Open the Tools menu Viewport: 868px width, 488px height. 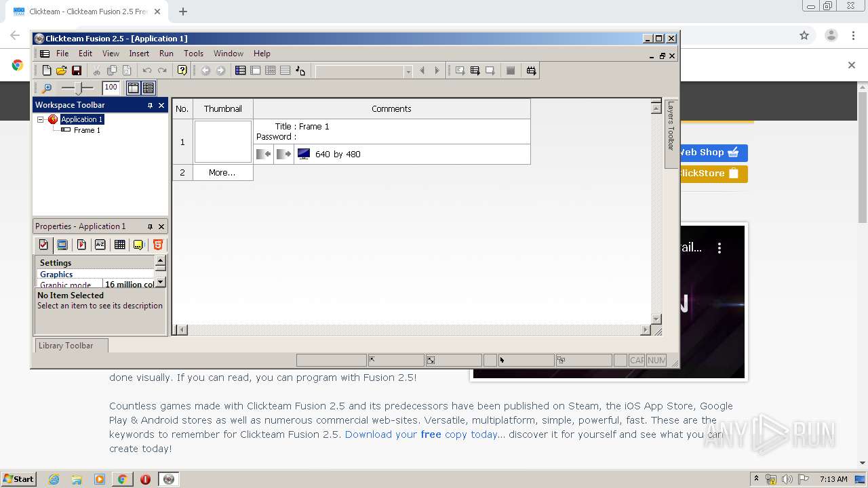[x=193, y=54]
